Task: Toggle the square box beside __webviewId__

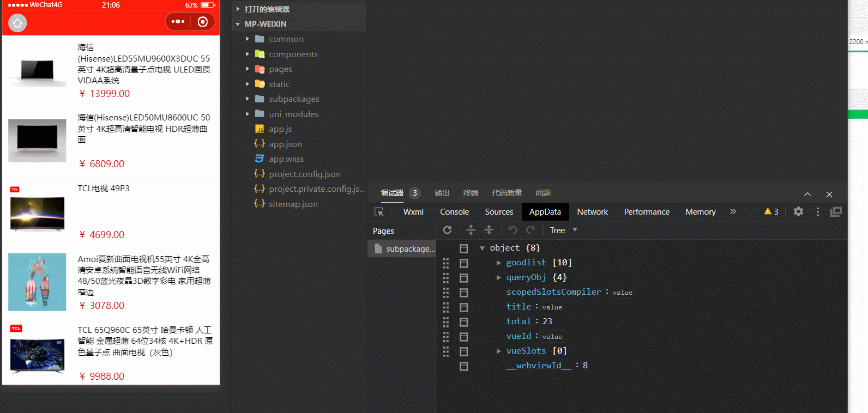Action: (464, 366)
